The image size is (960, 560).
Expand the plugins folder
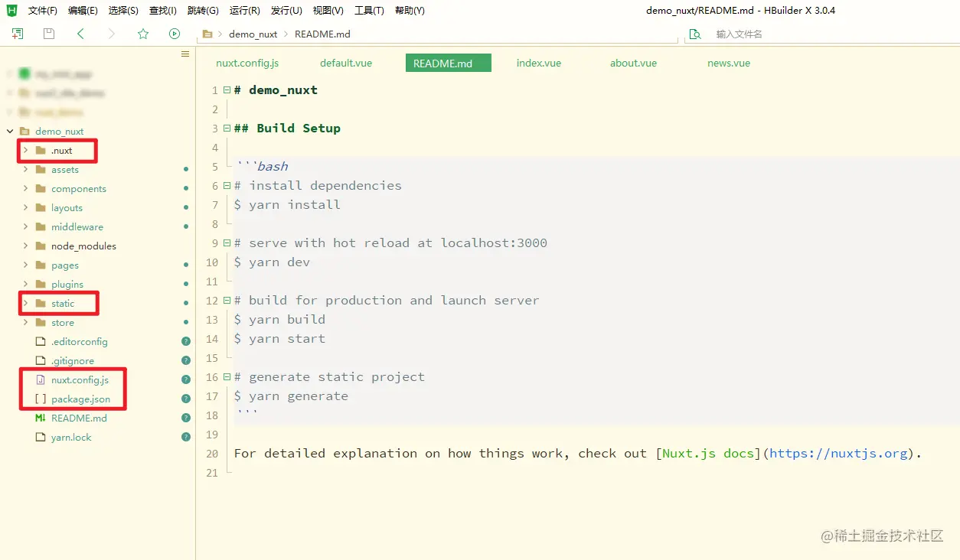[x=25, y=285]
